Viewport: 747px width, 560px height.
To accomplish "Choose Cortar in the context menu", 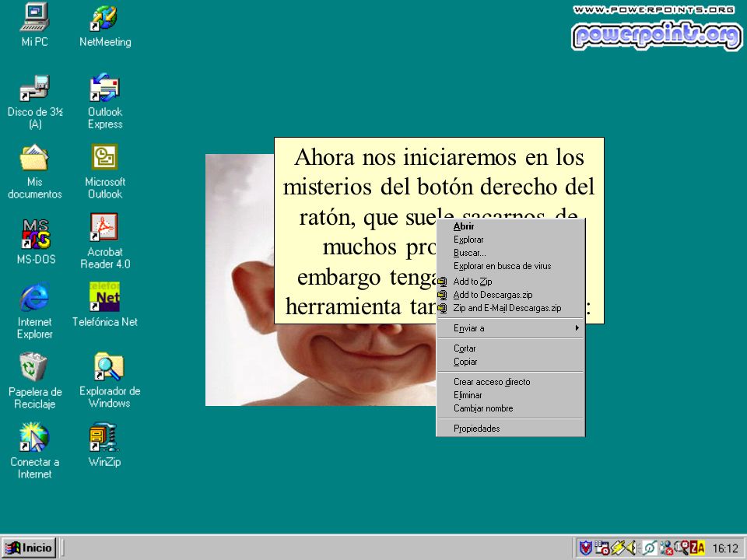I will 510,348.
